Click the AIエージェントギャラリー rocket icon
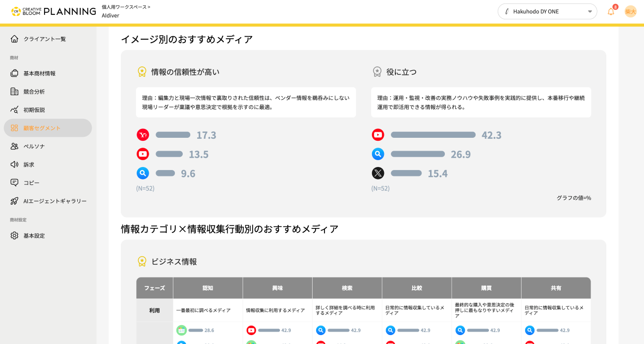Viewport: 644px width, 344px height. point(15,201)
